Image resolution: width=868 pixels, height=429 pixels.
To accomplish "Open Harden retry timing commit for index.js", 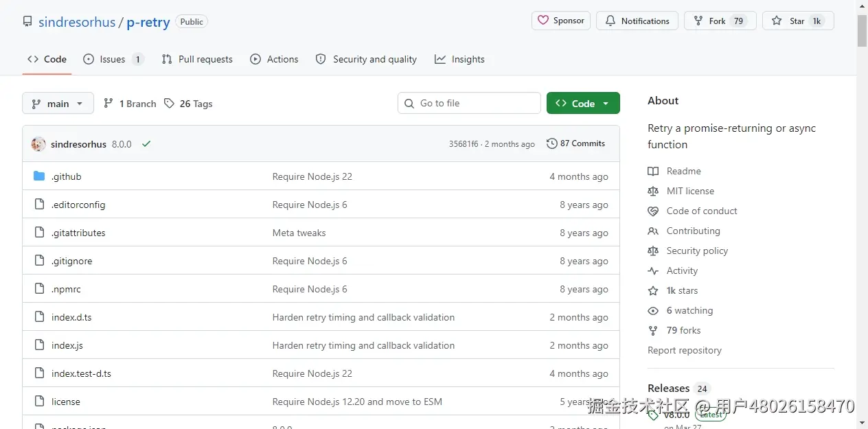I will coord(363,345).
